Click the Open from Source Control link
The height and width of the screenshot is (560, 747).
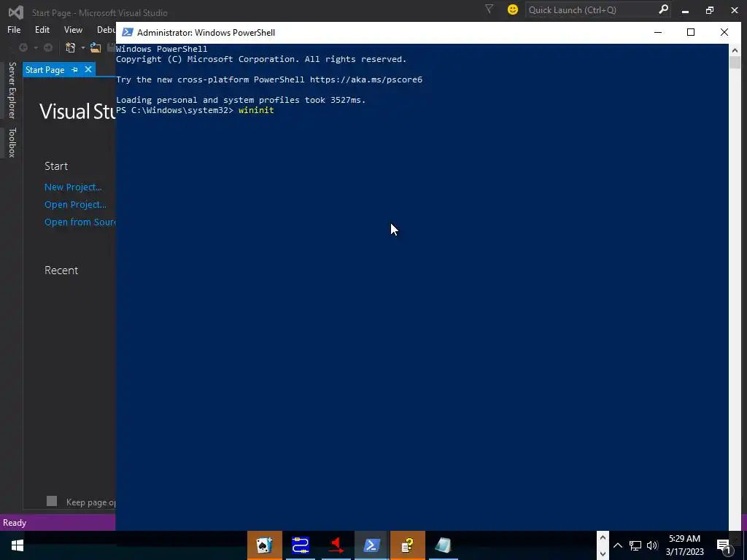coord(80,222)
